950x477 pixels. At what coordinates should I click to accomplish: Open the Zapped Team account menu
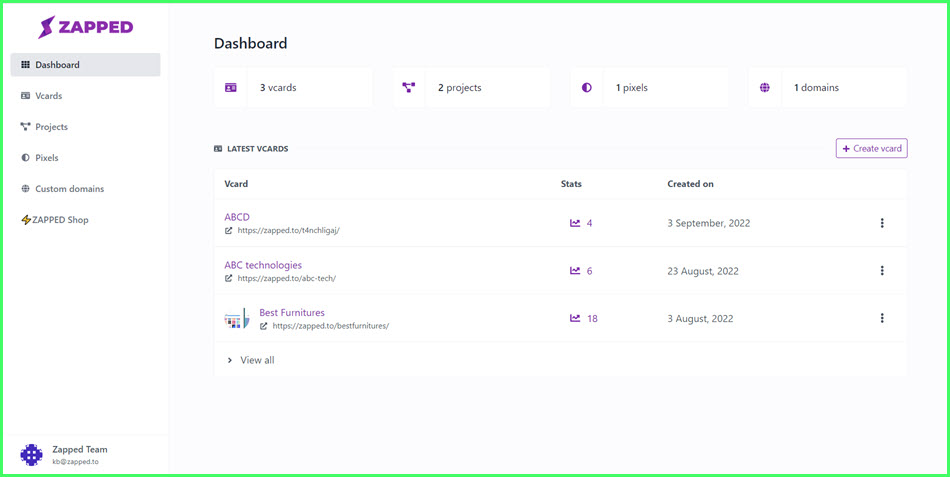point(85,455)
